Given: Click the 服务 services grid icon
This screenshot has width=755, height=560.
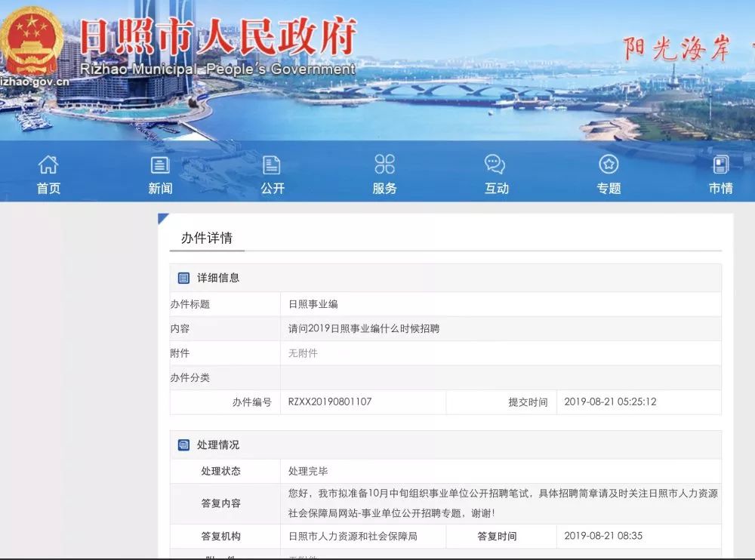Looking at the screenshot, I should point(384,164).
